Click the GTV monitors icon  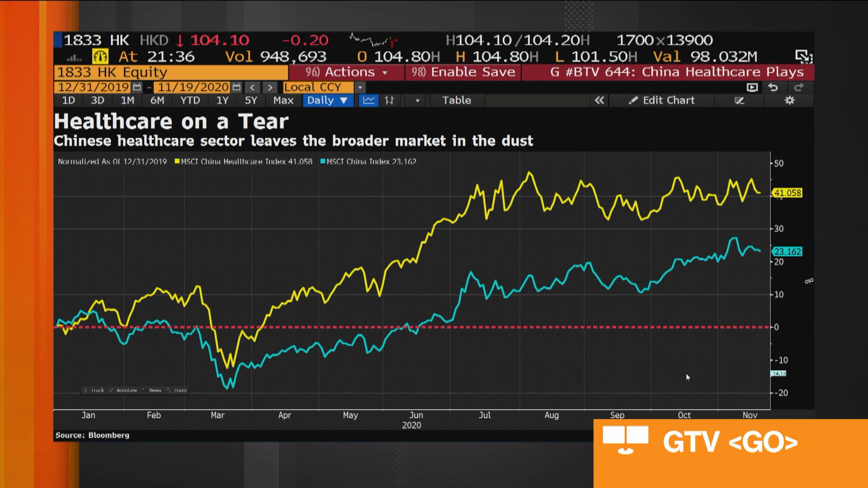[x=626, y=440]
